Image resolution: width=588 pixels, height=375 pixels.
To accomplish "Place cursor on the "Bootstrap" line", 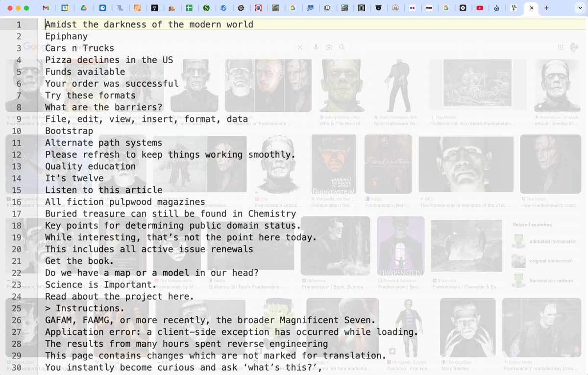I will [x=69, y=131].
